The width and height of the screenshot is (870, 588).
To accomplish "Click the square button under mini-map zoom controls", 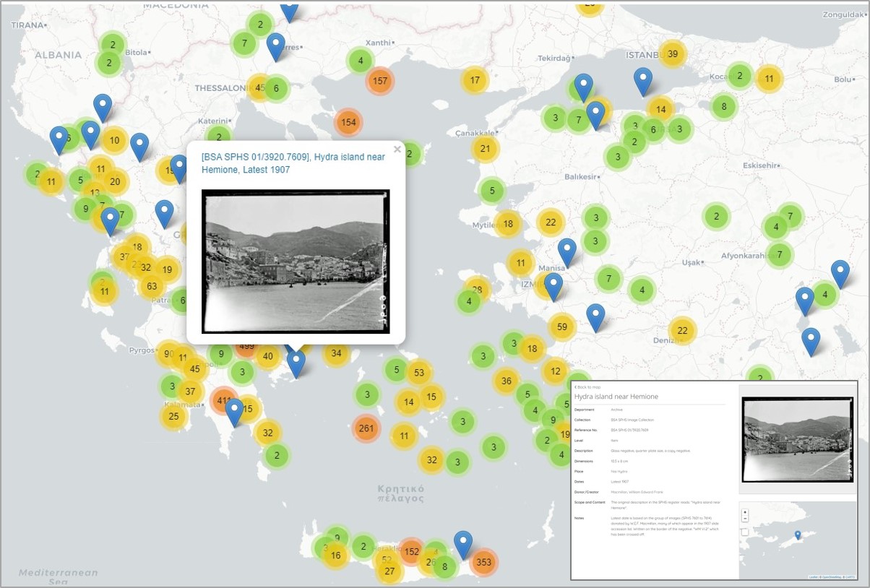I will point(745,532).
